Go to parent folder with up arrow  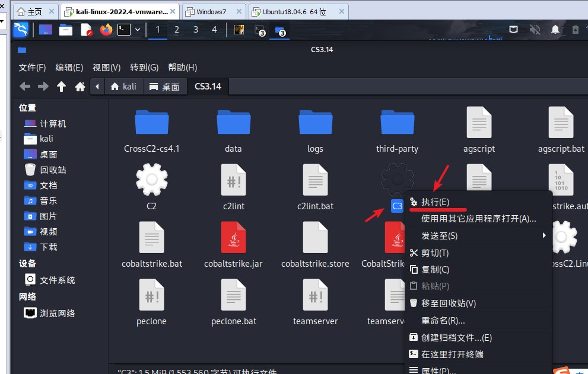point(61,87)
